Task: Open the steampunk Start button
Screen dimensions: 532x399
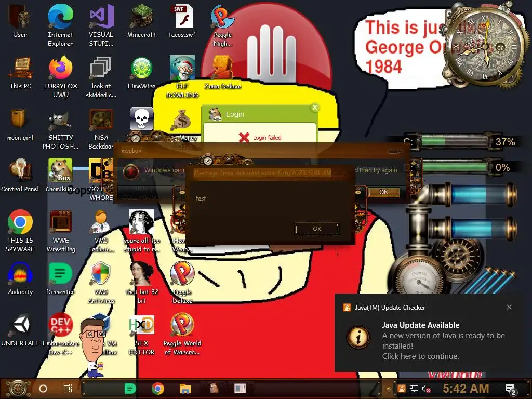Action: click(x=18, y=389)
